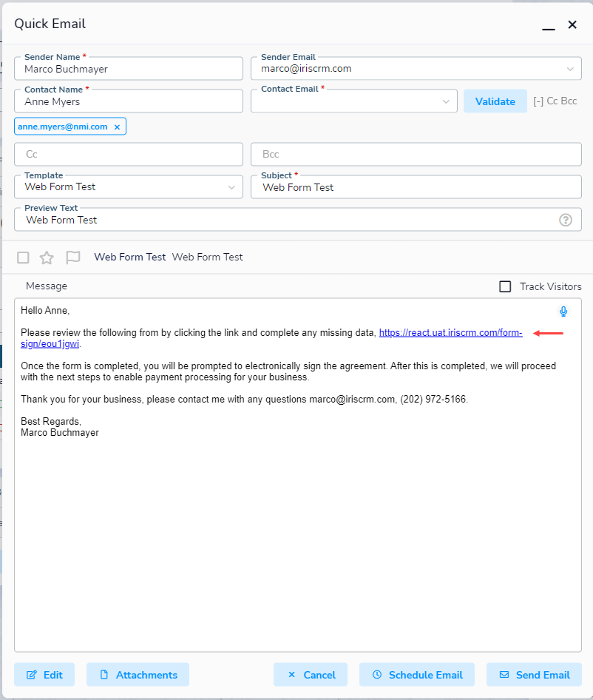Click the Edit button
Image resolution: width=593 pixels, height=700 pixels.
pos(44,675)
